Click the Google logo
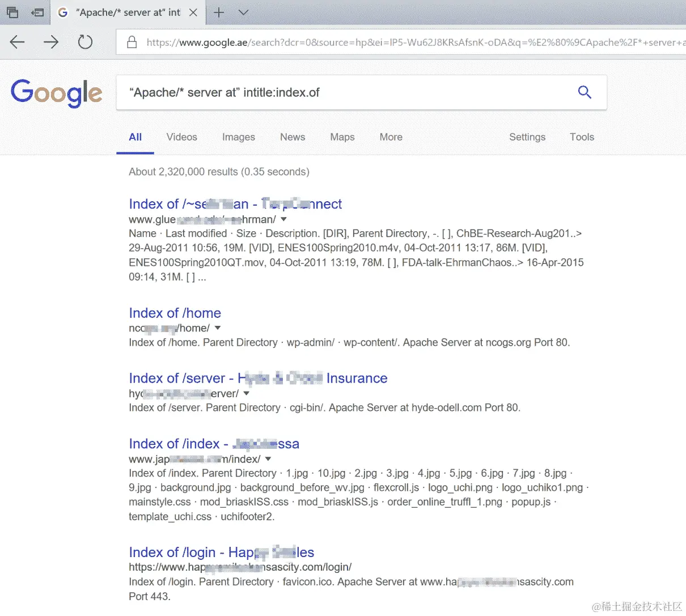Screen dimensions: 686x616 (56, 93)
